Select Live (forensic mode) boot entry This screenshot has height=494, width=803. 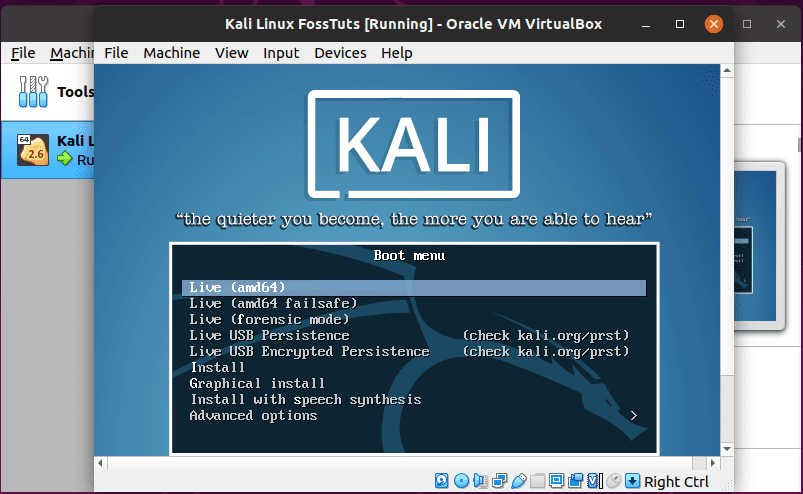click(269, 319)
